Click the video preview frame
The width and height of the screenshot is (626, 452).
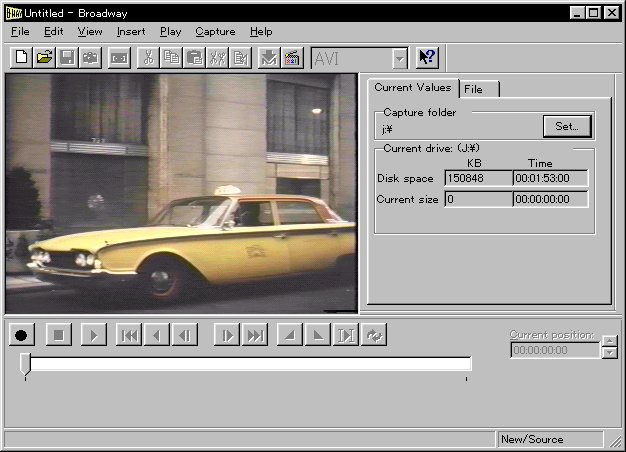coord(181,193)
